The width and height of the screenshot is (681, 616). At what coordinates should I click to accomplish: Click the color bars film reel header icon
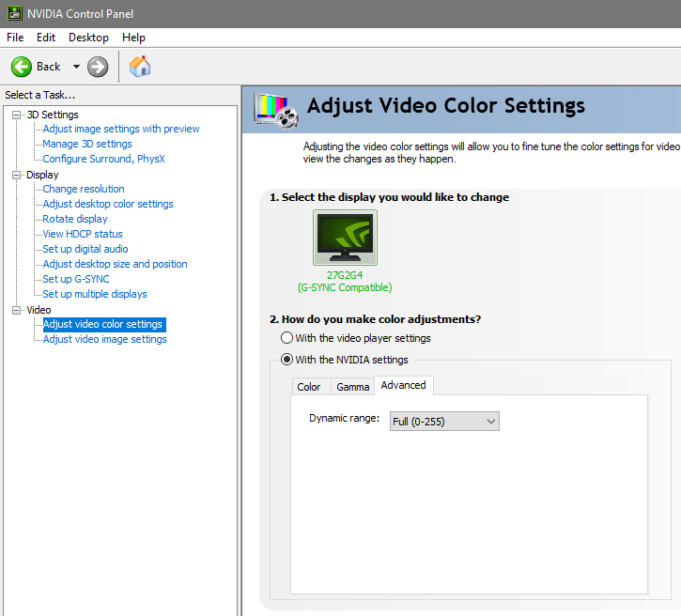(277, 110)
